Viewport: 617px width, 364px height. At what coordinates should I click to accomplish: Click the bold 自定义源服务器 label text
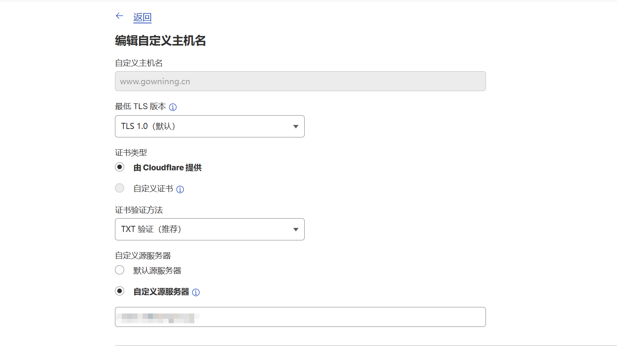point(161,292)
